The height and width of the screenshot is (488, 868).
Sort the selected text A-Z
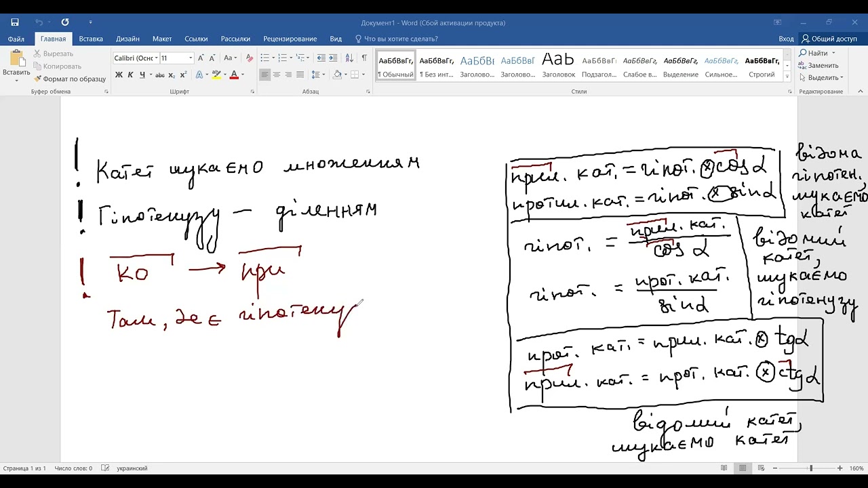click(350, 58)
